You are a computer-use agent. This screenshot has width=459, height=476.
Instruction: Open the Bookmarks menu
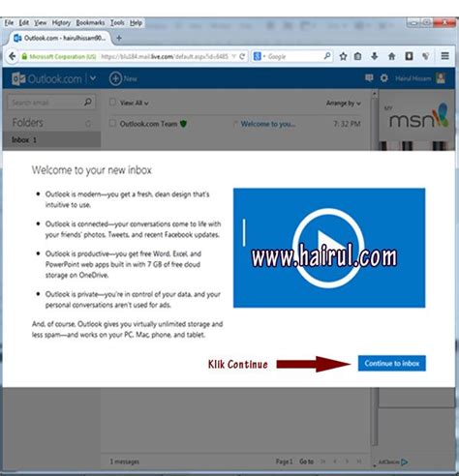pyautogui.click(x=90, y=23)
